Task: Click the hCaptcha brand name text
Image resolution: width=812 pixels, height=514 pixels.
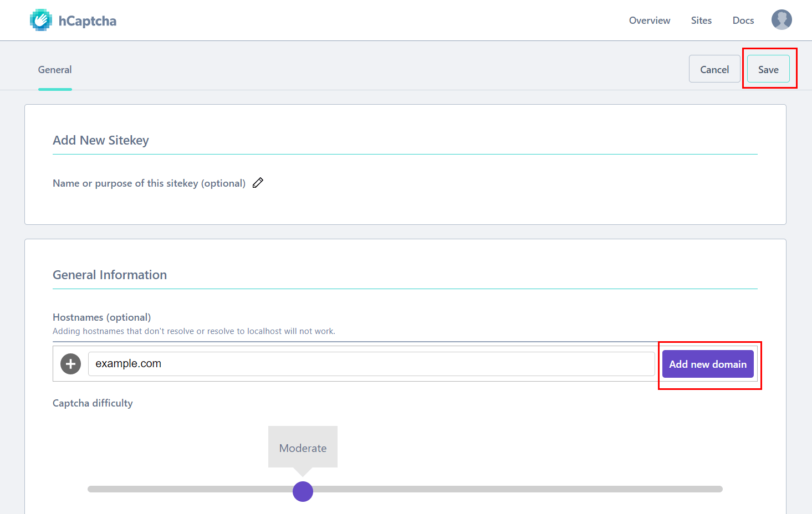Action: point(88,20)
